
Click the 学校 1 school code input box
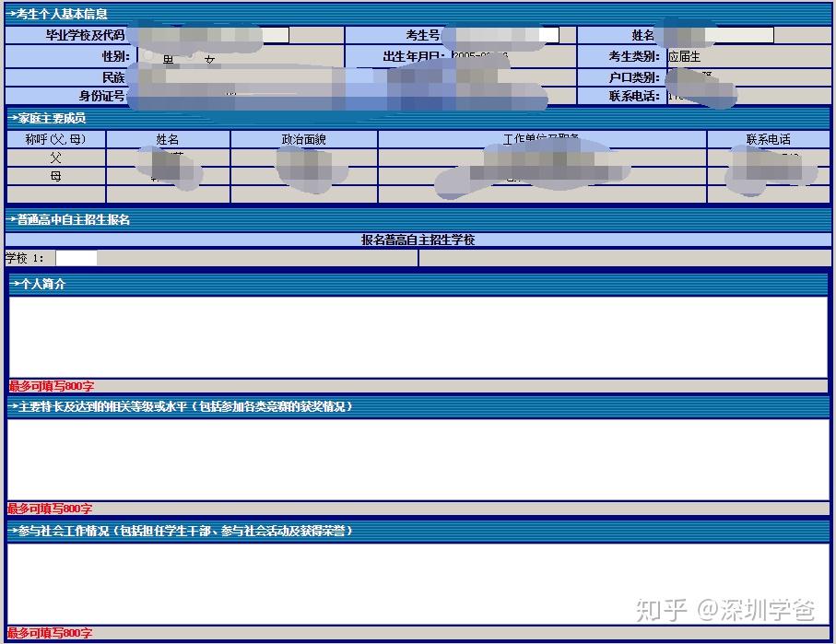click(77, 258)
